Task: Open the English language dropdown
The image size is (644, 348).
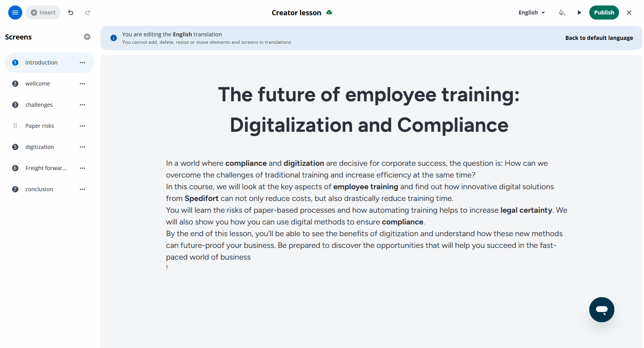Action: tap(532, 13)
